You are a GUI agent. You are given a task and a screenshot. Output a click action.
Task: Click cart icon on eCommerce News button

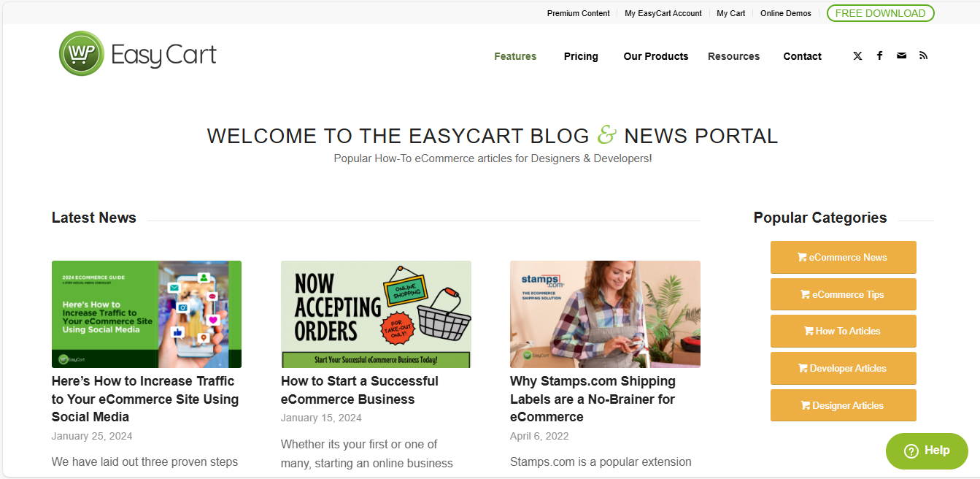pos(802,258)
